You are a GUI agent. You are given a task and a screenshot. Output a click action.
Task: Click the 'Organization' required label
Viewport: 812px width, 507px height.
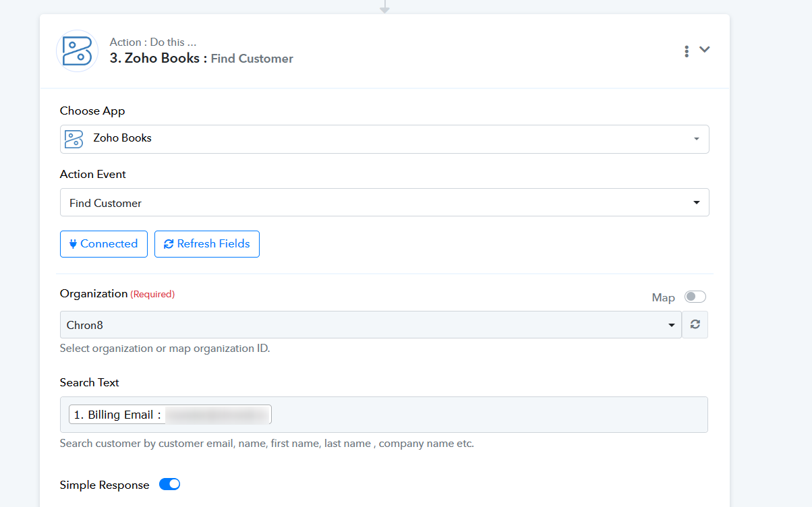click(x=117, y=294)
